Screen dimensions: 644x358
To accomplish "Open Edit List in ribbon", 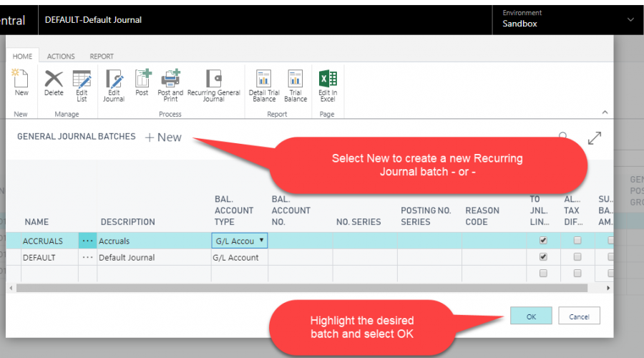I will 82,86.
